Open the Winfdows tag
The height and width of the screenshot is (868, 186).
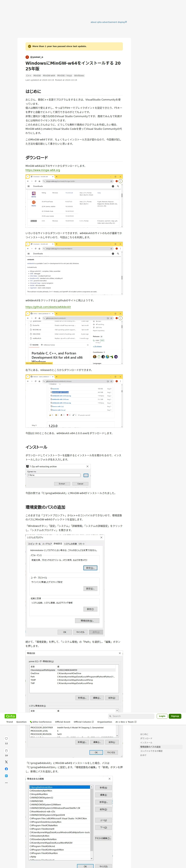click(x=79, y=76)
